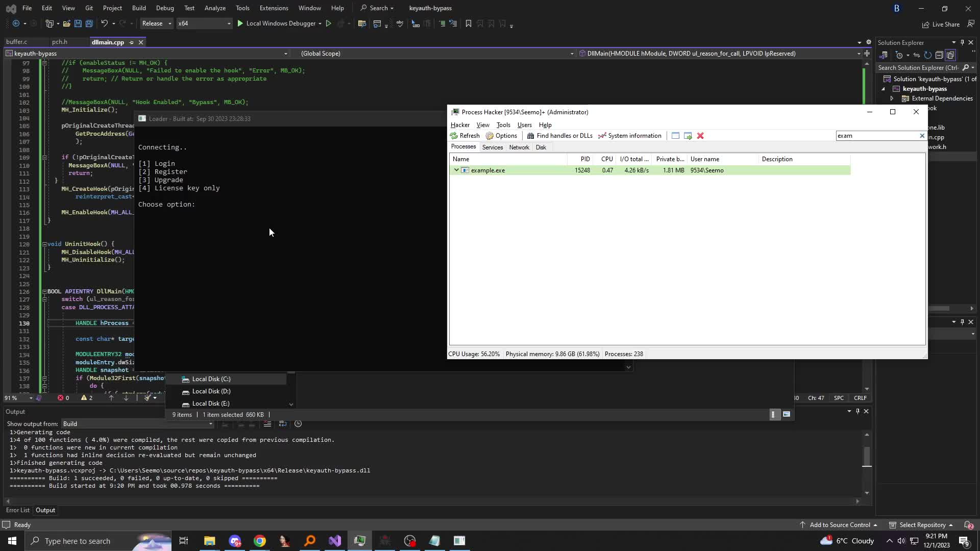Click Find handles or DLLs in Process Hacker

point(559,136)
